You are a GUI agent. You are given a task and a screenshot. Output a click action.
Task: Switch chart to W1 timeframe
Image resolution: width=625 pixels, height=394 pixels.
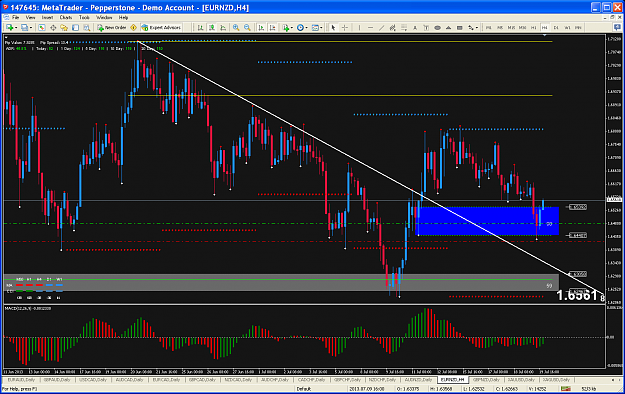pos(567,28)
